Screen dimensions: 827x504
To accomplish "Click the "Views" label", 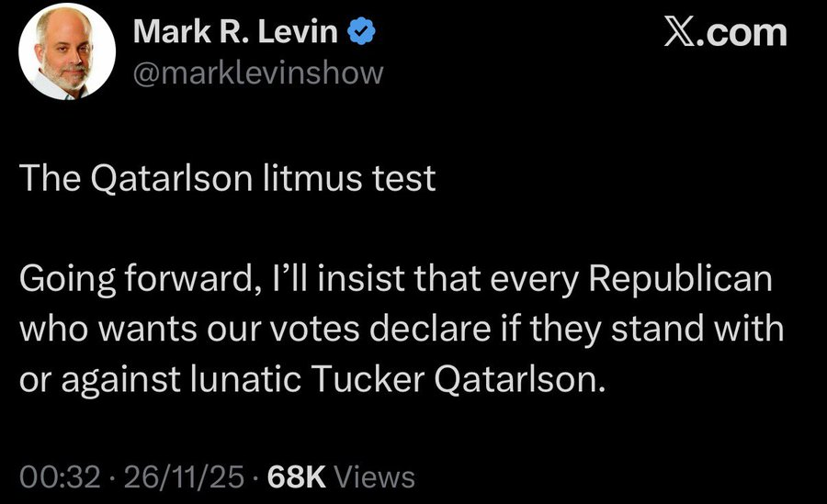I will [375, 476].
